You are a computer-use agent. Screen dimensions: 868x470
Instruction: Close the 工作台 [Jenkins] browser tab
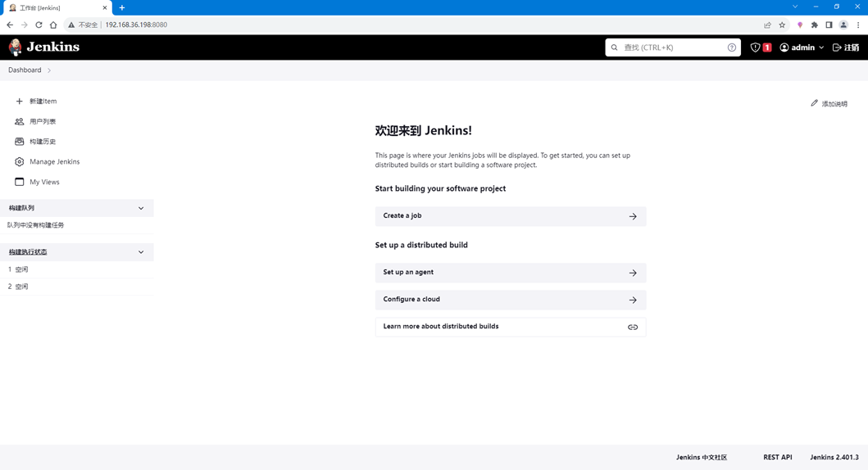point(105,7)
